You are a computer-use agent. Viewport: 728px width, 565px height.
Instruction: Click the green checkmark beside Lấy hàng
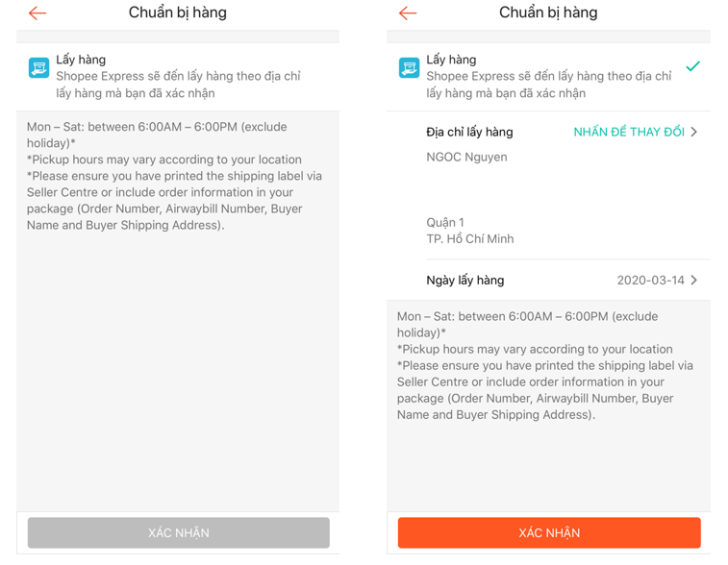point(692,66)
